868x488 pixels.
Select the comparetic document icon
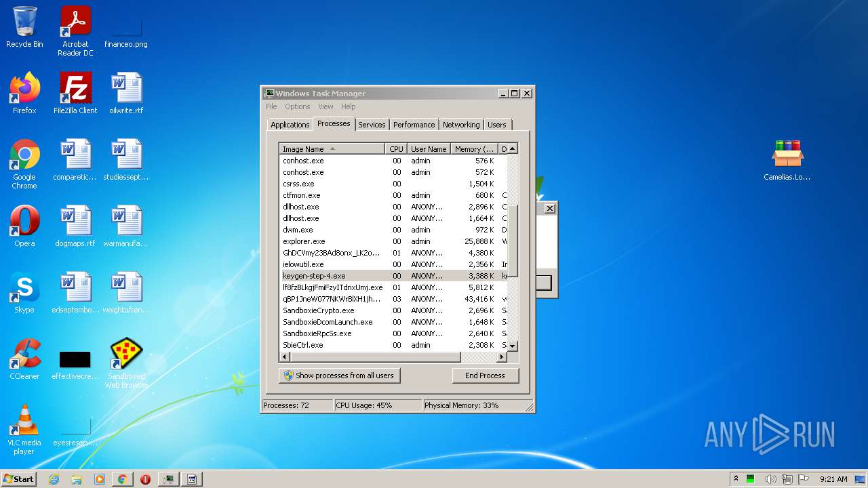[75, 160]
